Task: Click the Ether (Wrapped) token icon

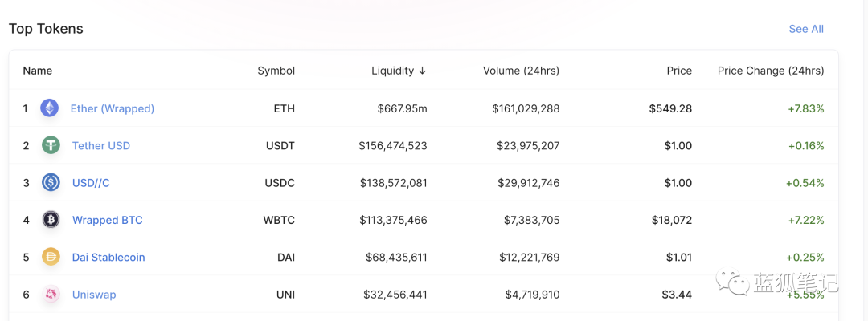Action: click(50, 108)
